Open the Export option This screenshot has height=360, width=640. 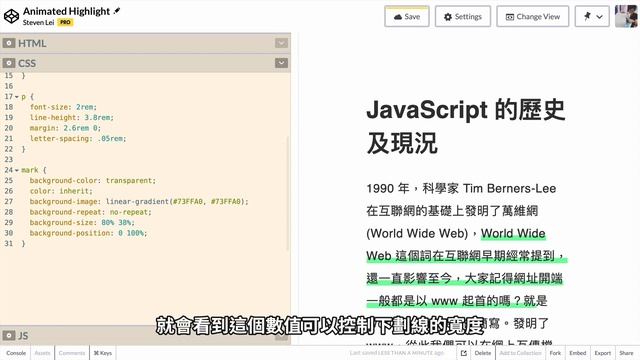[602, 353]
